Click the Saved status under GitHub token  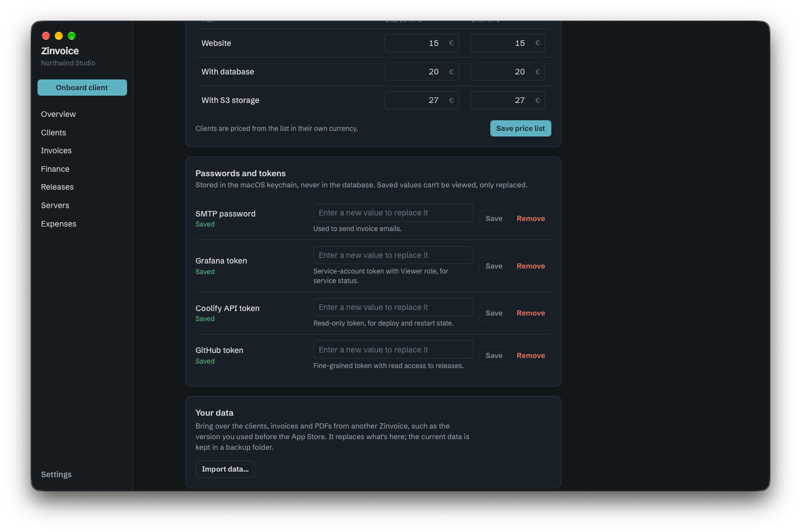[x=205, y=361]
